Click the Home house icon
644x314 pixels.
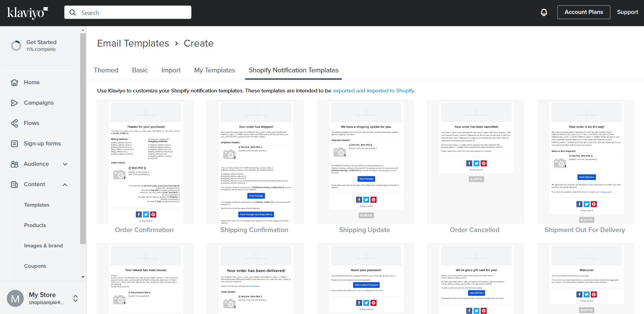(x=14, y=83)
